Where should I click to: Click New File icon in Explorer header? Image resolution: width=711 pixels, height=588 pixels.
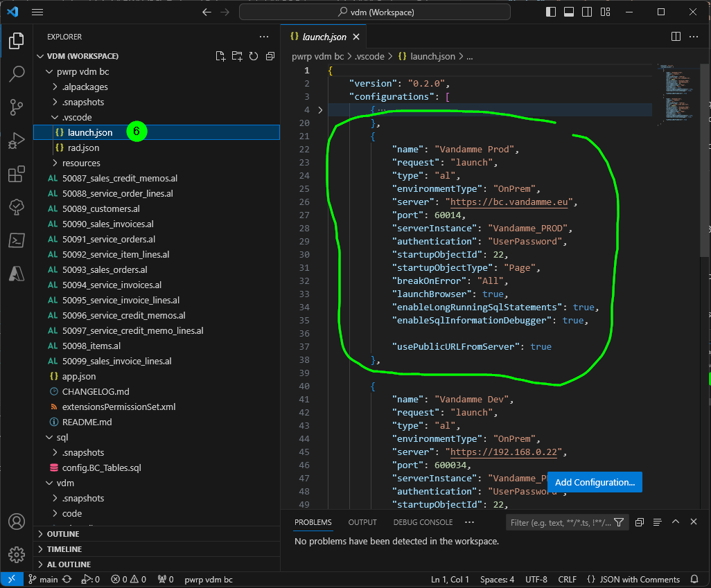click(x=220, y=56)
